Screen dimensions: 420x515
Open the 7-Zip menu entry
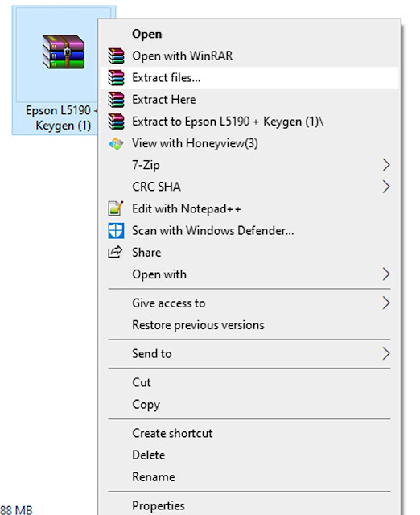(249, 165)
